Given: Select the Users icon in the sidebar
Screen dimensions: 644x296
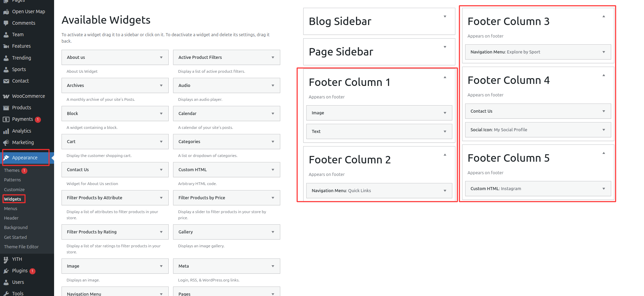Looking at the screenshot, I should pyautogui.click(x=6, y=282).
